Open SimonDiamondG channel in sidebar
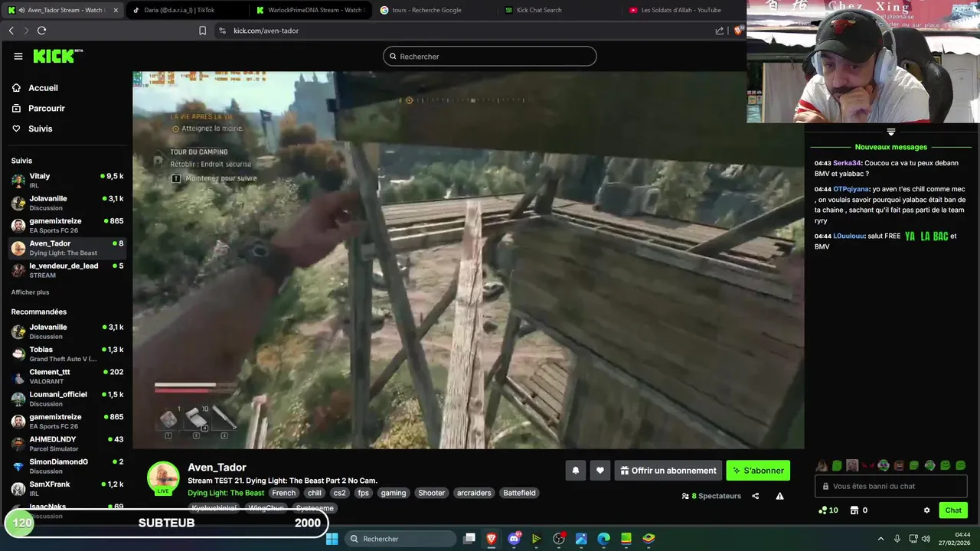 [67, 466]
